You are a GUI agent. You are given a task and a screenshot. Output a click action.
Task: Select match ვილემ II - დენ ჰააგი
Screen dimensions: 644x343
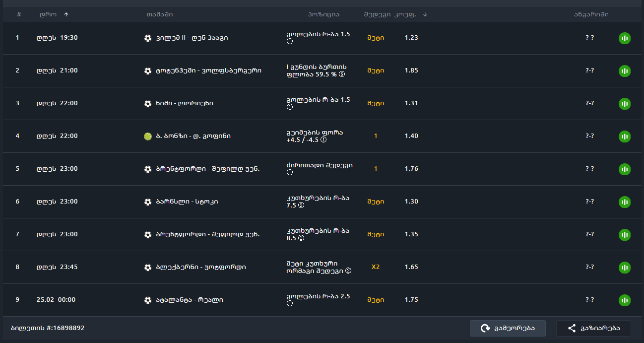192,38
